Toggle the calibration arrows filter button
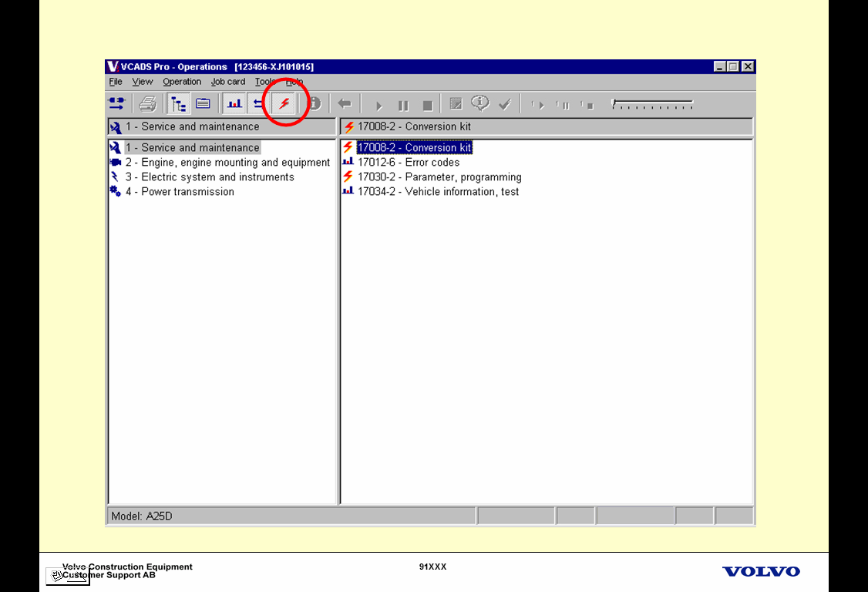Screen dimensions: 868x592 click(258, 103)
